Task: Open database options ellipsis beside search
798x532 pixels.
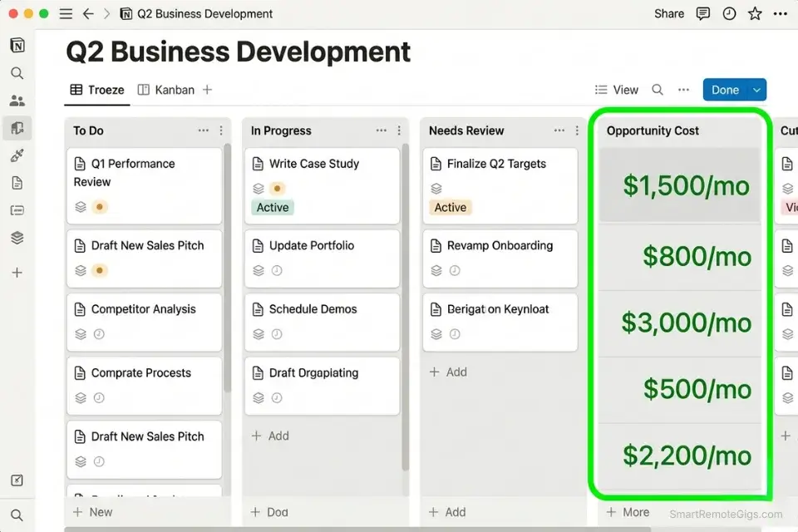Action: coord(683,90)
